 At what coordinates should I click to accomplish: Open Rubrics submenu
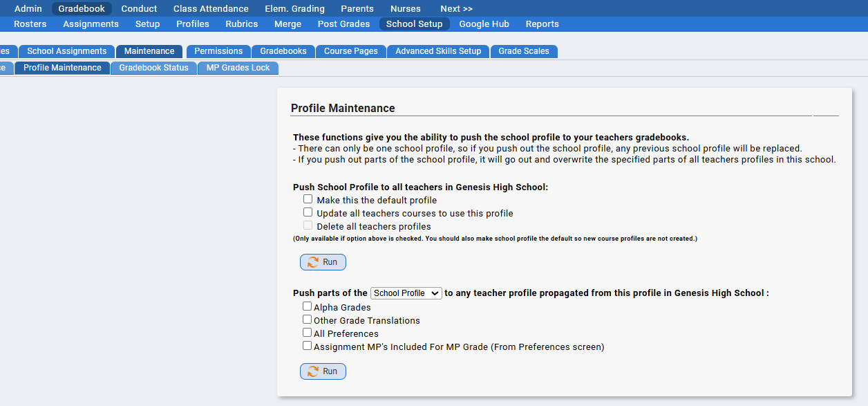(242, 24)
